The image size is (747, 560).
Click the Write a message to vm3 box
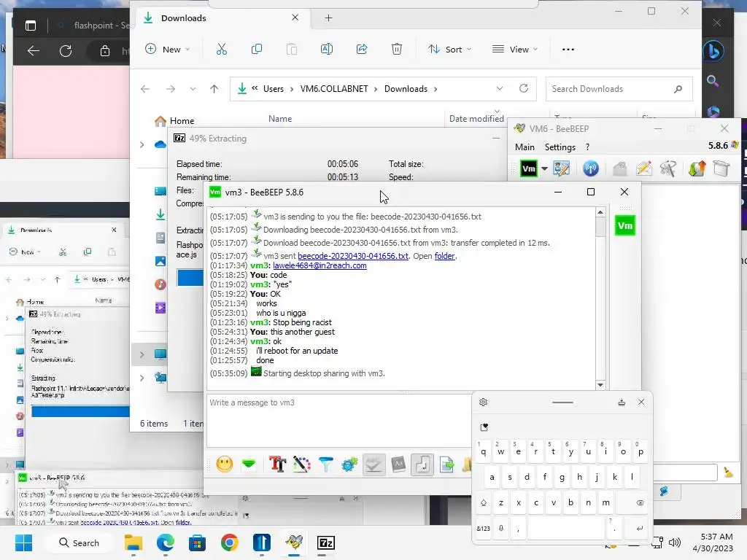pos(339,421)
